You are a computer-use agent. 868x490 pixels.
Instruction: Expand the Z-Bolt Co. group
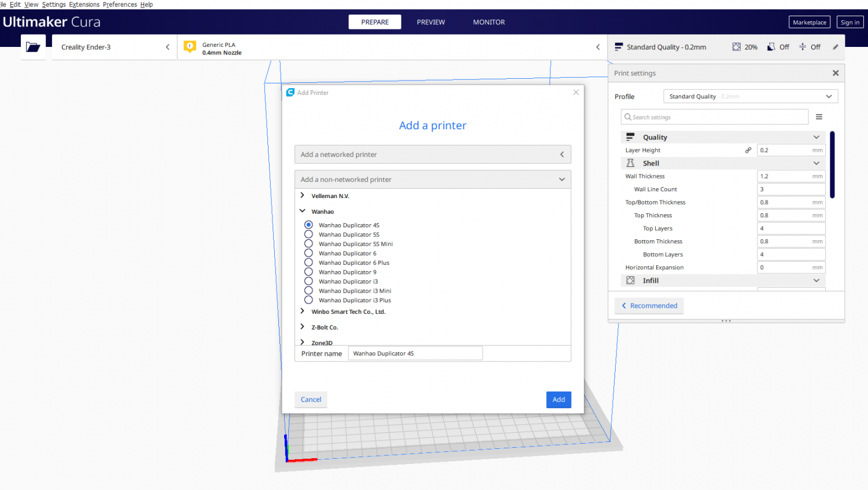[302, 327]
